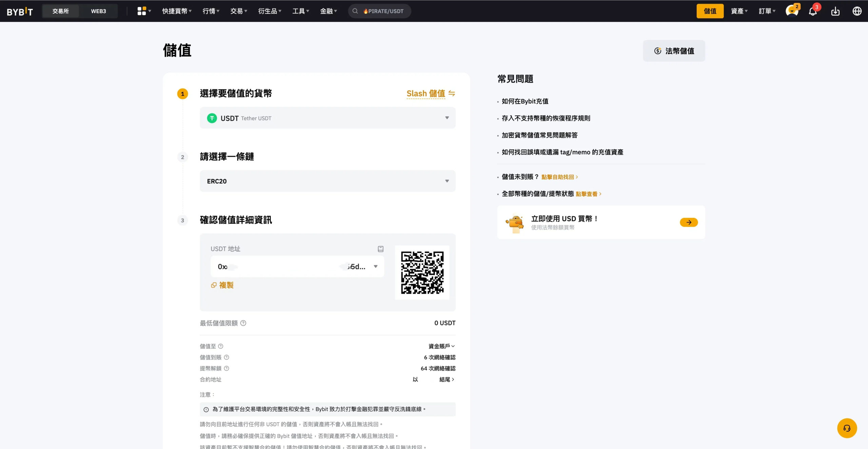Open FAQ 加密貨幣儲值常見問題解答
The image size is (868, 449).
[x=539, y=135]
